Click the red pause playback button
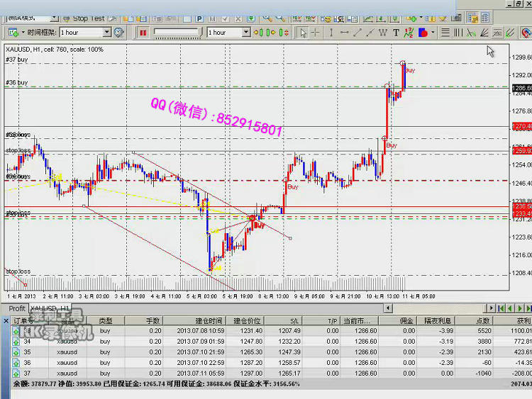The width and height of the screenshot is (532, 399). point(143,32)
